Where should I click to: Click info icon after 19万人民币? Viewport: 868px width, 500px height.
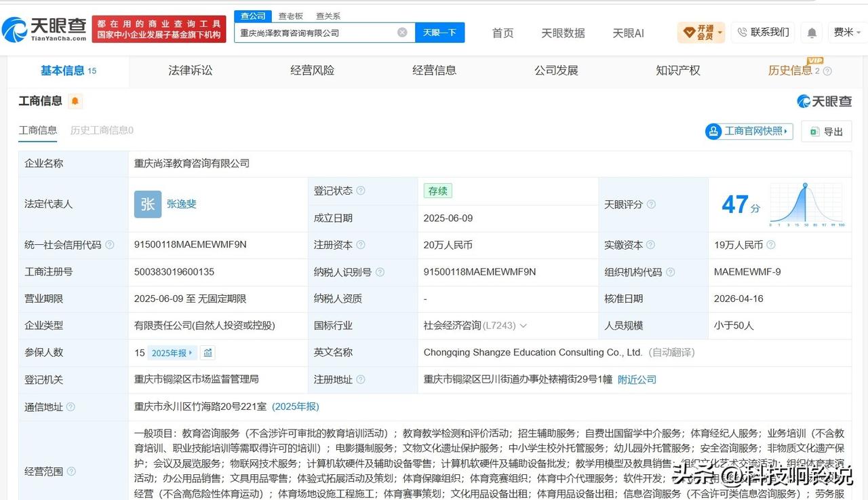point(771,245)
